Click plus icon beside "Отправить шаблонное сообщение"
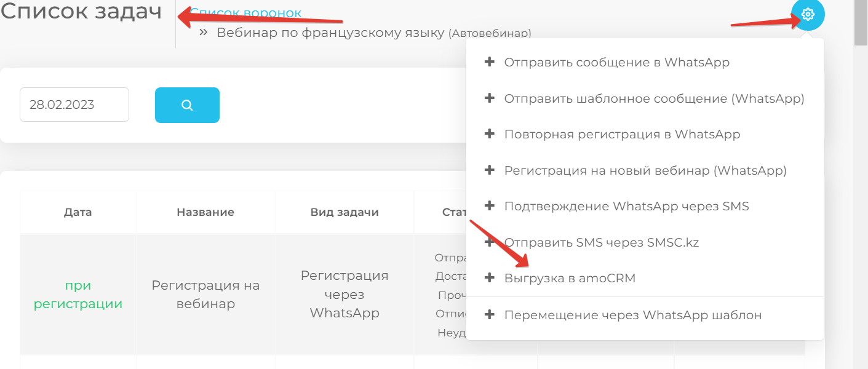Viewport: 868px width, 369px height. click(490, 98)
